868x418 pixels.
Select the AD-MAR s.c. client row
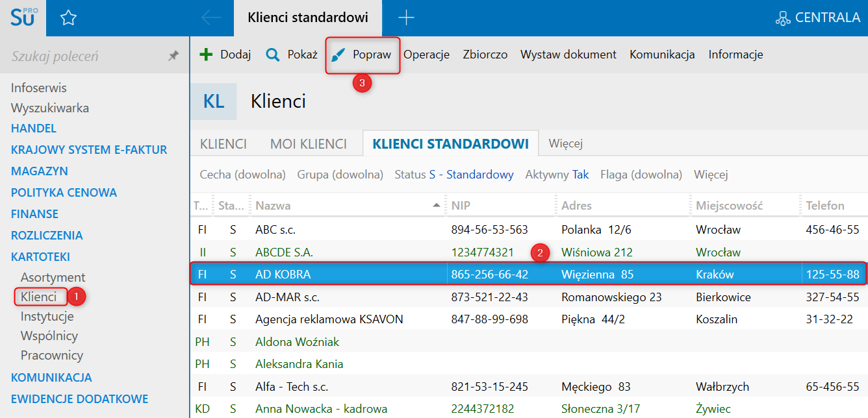(529, 297)
